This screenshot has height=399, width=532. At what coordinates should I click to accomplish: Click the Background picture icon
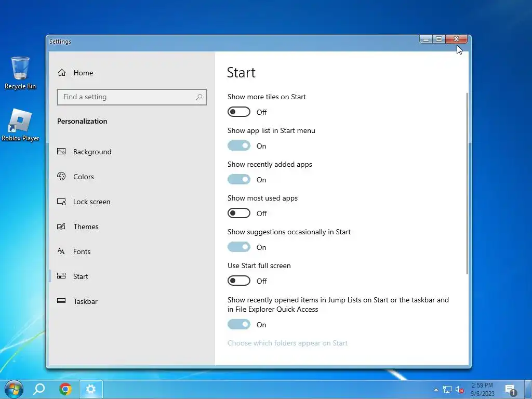[61, 151]
